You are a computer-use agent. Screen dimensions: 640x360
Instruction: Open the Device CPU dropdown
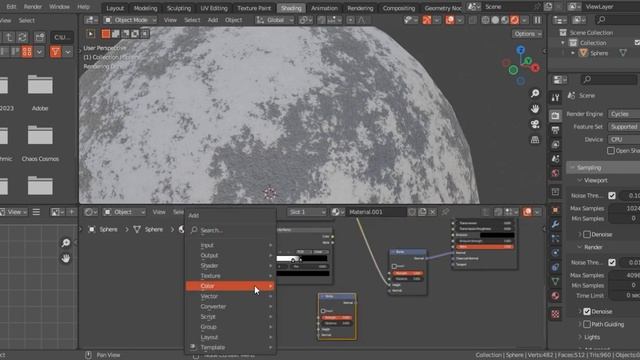624,139
